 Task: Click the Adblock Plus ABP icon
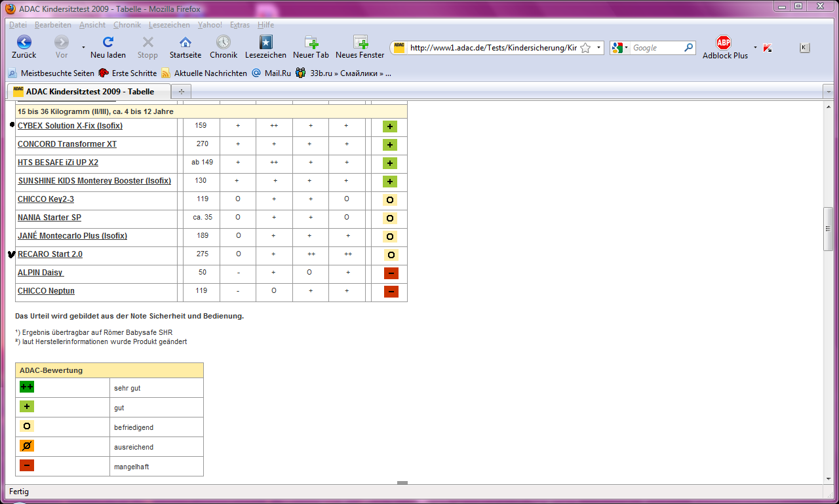pos(724,43)
